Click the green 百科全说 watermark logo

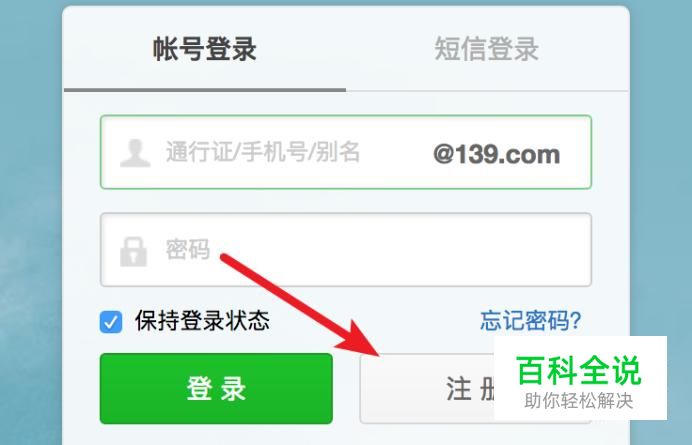(x=579, y=370)
